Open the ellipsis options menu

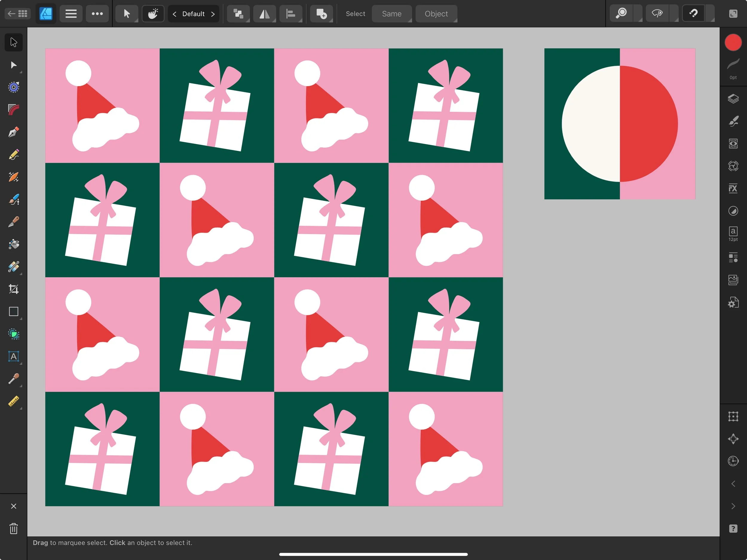click(x=97, y=13)
